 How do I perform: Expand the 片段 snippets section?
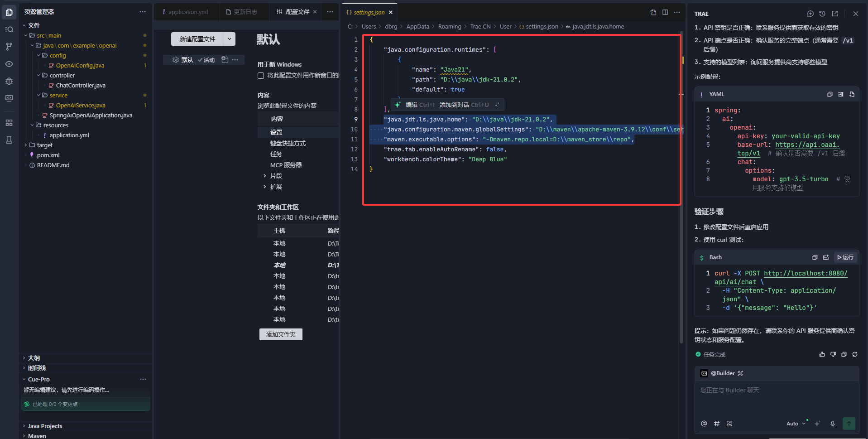click(265, 176)
